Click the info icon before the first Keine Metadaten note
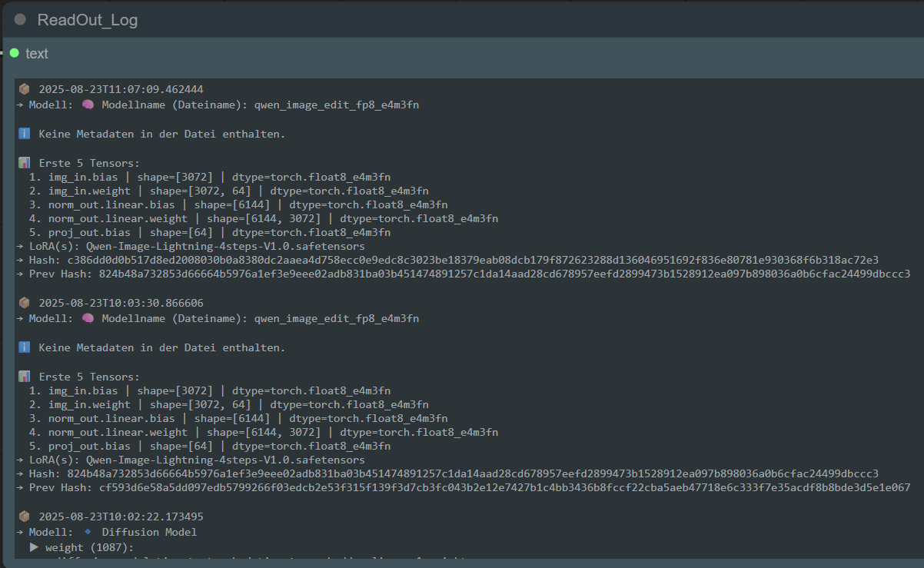 (24, 133)
